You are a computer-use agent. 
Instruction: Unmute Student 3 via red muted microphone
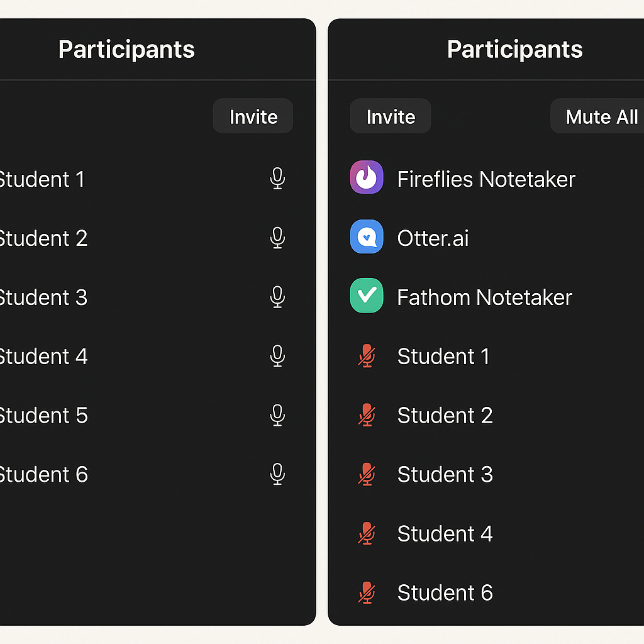[367, 474]
